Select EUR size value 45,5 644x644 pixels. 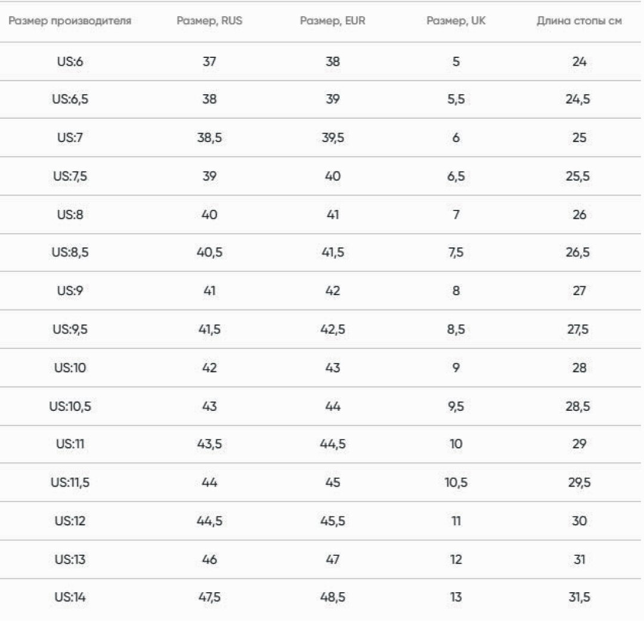coord(333,521)
